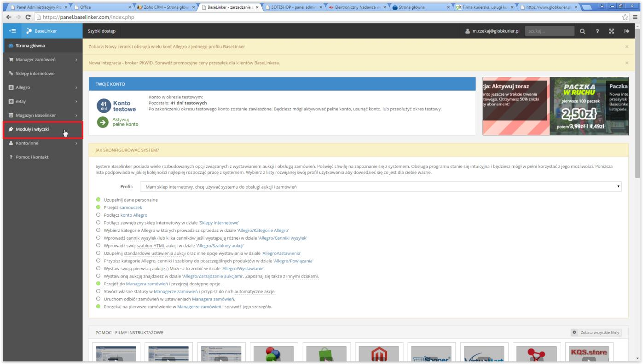The height and width of the screenshot is (364, 643).
Task: Open the Shoper instructional video thumbnail
Action: tap(432, 352)
